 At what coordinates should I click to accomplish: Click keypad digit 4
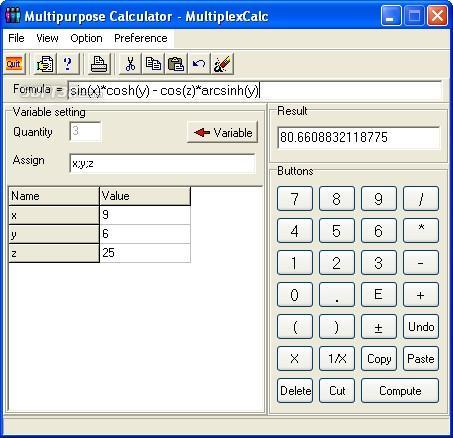click(x=295, y=231)
